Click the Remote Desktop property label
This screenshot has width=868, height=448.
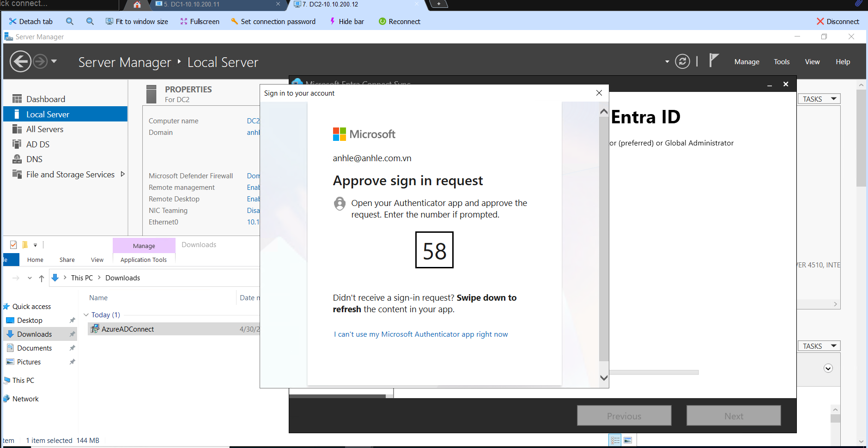174,199
